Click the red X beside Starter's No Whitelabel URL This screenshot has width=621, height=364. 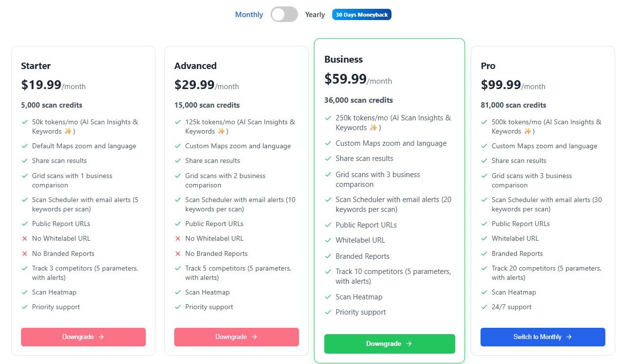coord(24,238)
